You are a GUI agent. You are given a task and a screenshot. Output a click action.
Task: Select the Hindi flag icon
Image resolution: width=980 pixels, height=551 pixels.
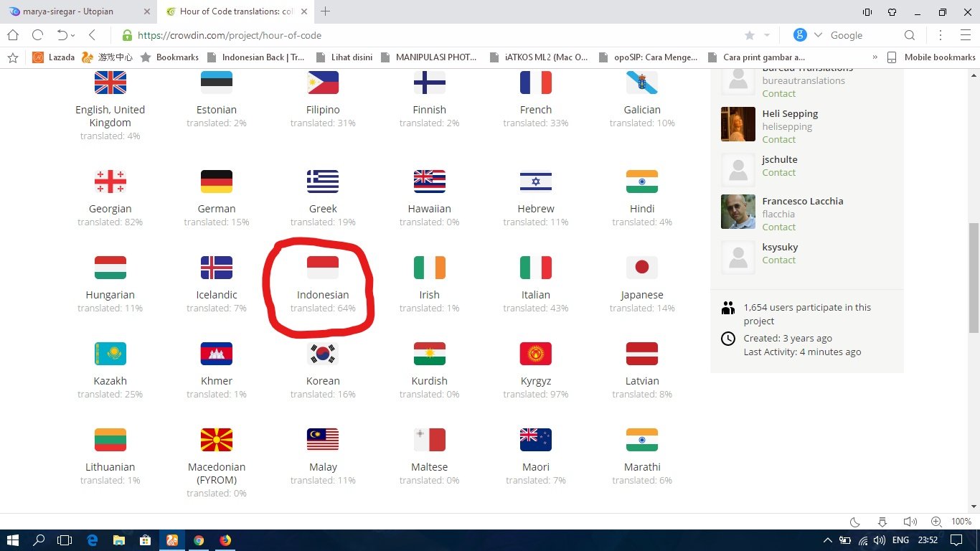pyautogui.click(x=642, y=182)
